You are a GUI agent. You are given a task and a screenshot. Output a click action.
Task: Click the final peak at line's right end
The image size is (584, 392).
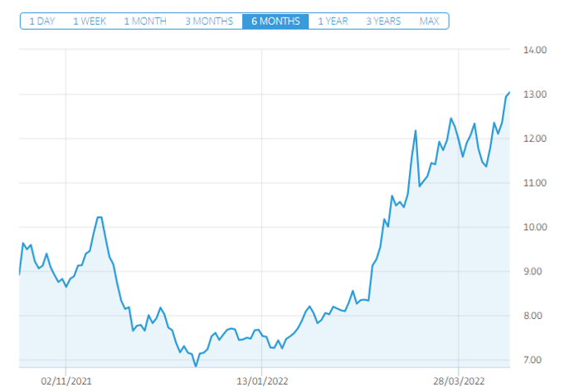pos(509,92)
